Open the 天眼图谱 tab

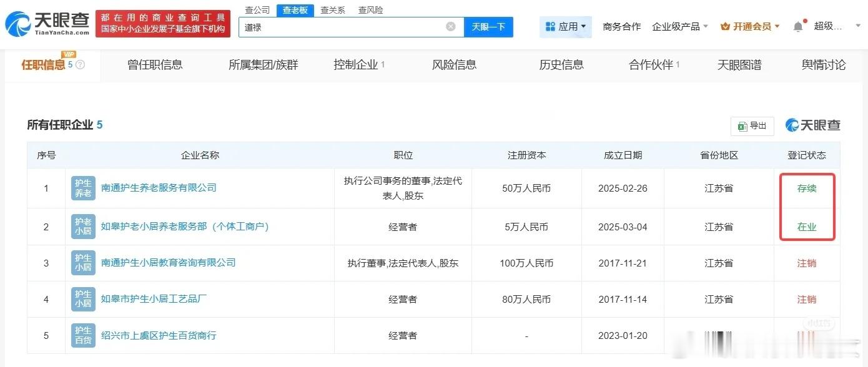click(x=739, y=64)
